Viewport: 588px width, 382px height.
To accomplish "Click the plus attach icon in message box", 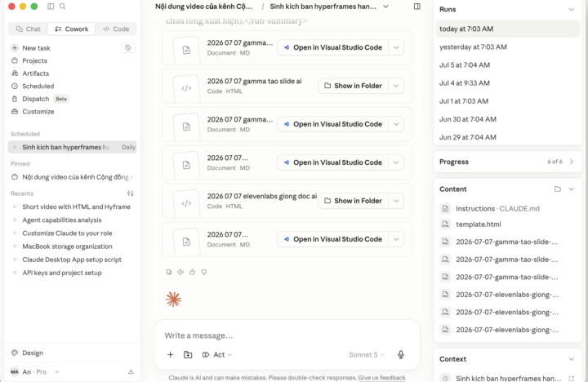I will pos(170,354).
